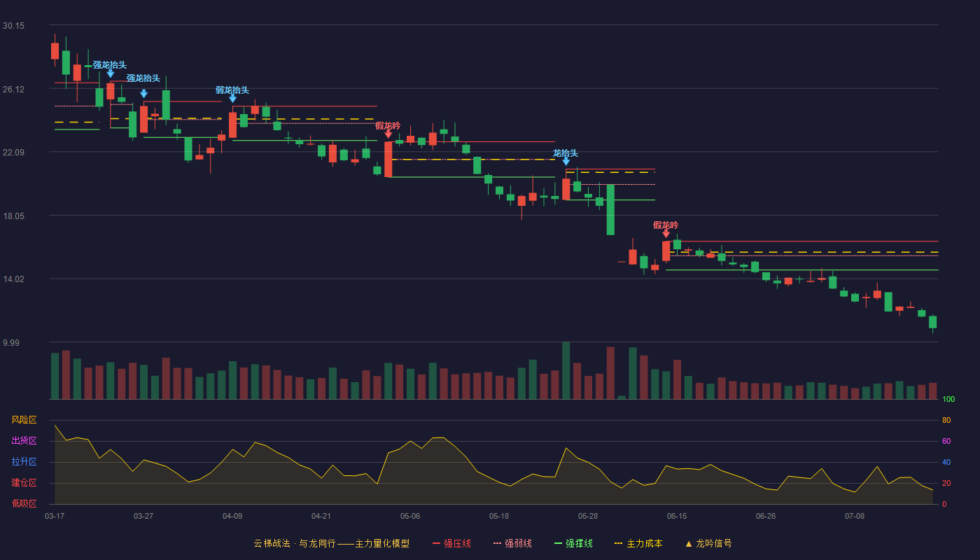Toggle the 主力量化模型 legend label

tap(382, 543)
